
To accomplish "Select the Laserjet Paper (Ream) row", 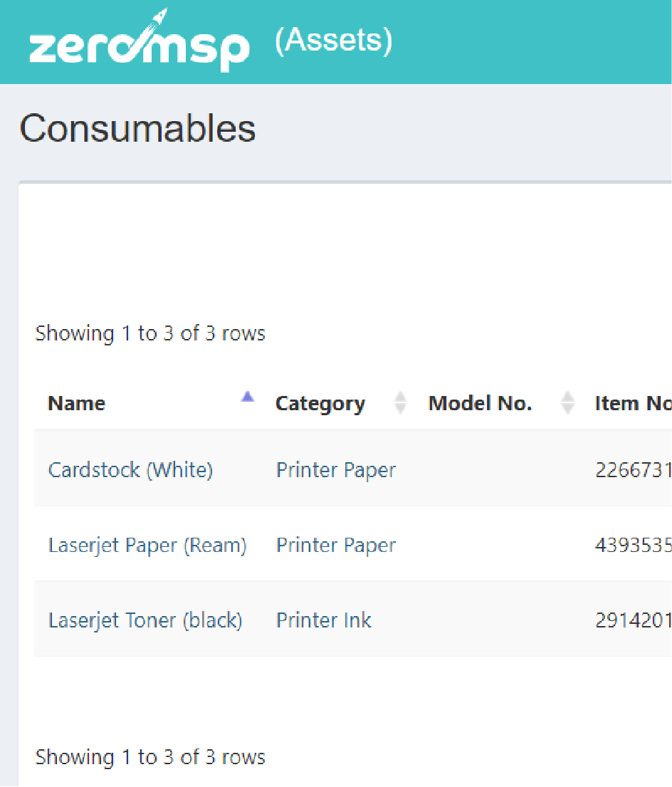I will pos(147,545).
